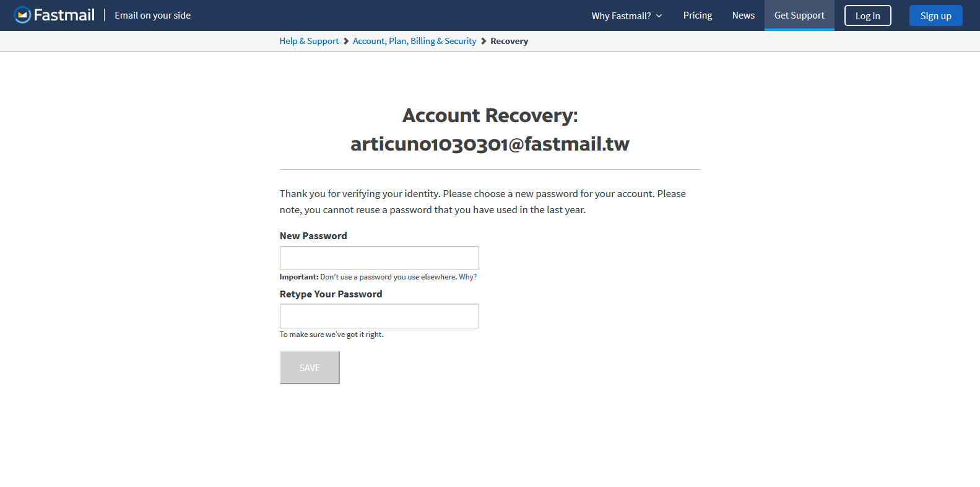Click the SAVE button
Screen dimensions: 980x487
[310, 367]
